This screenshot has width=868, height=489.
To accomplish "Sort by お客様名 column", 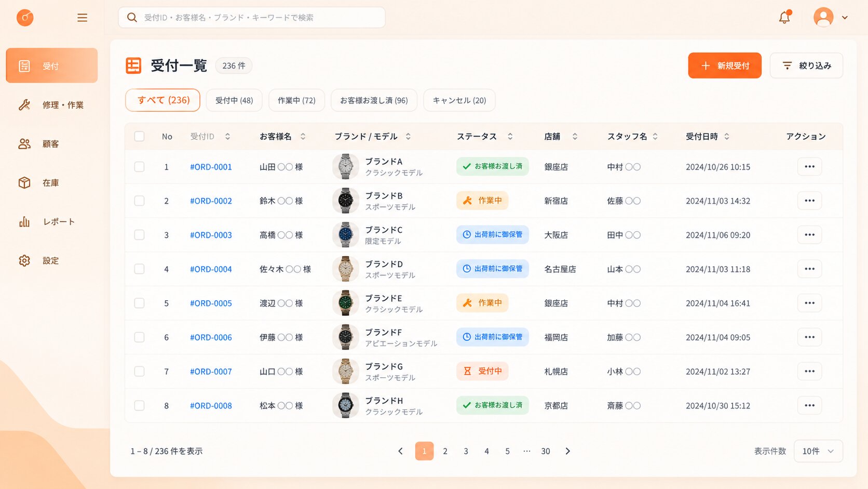I will coord(303,136).
